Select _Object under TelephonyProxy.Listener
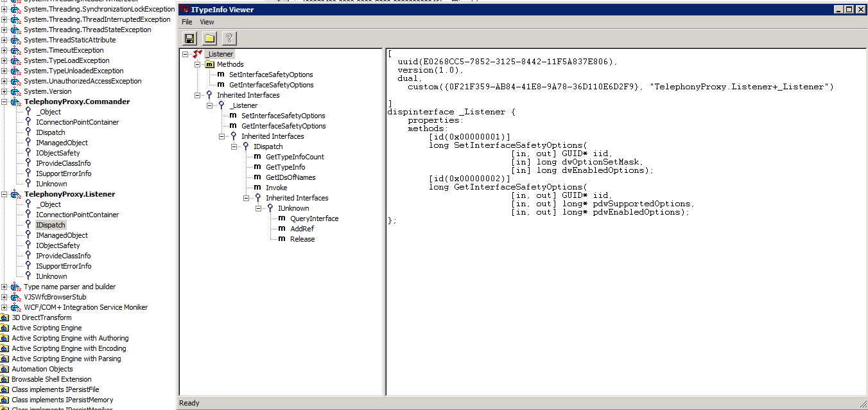The height and width of the screenshot is (410, 868). [49, 204]
